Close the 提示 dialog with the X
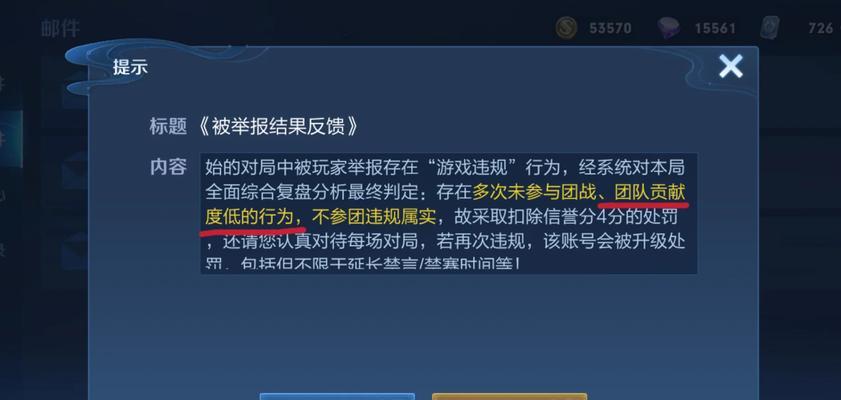This screenshot has width=841, height=400. 731,66
